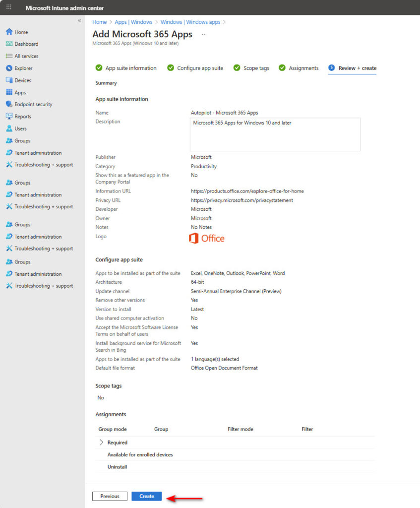Click the Apps | Windows breadcrumb link
The width and height of the screenshot is (420, 508).
[x=132, y=22]
